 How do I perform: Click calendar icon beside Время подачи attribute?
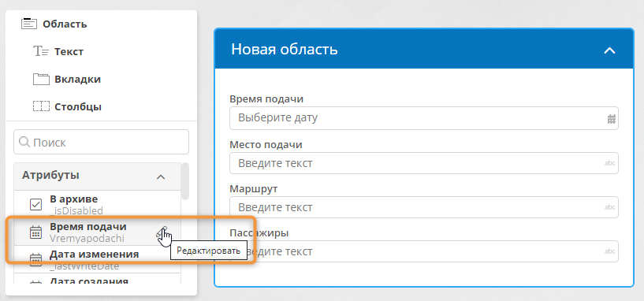click(x=36, y=232)
